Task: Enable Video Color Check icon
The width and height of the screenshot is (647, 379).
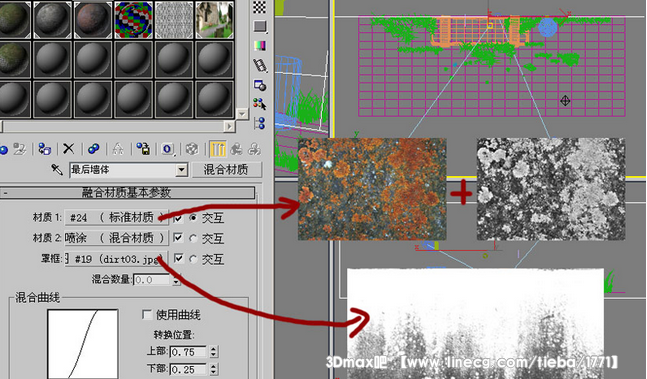Action: 260,45
